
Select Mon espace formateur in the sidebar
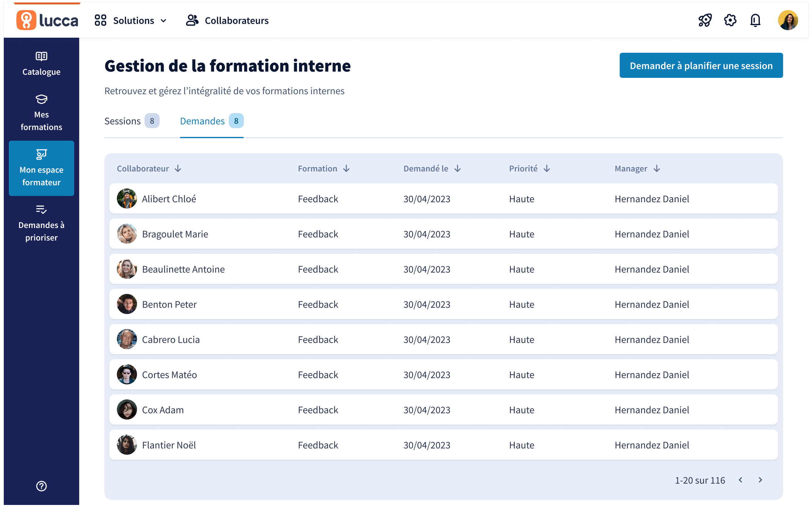click(41, 168)
